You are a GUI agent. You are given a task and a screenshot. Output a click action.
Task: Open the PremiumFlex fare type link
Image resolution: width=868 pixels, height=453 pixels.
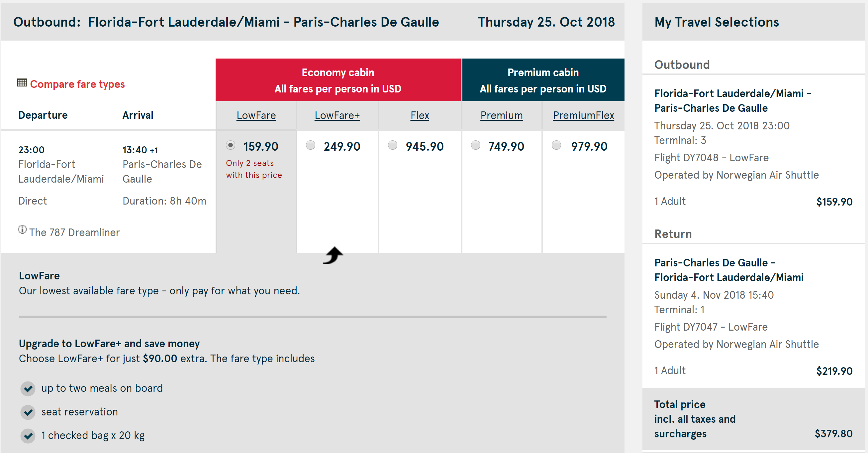coord(583,115)
